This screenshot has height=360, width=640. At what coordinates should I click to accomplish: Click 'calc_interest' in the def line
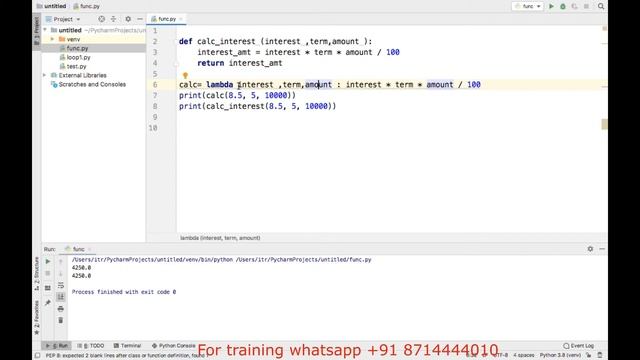coord(226,41)
